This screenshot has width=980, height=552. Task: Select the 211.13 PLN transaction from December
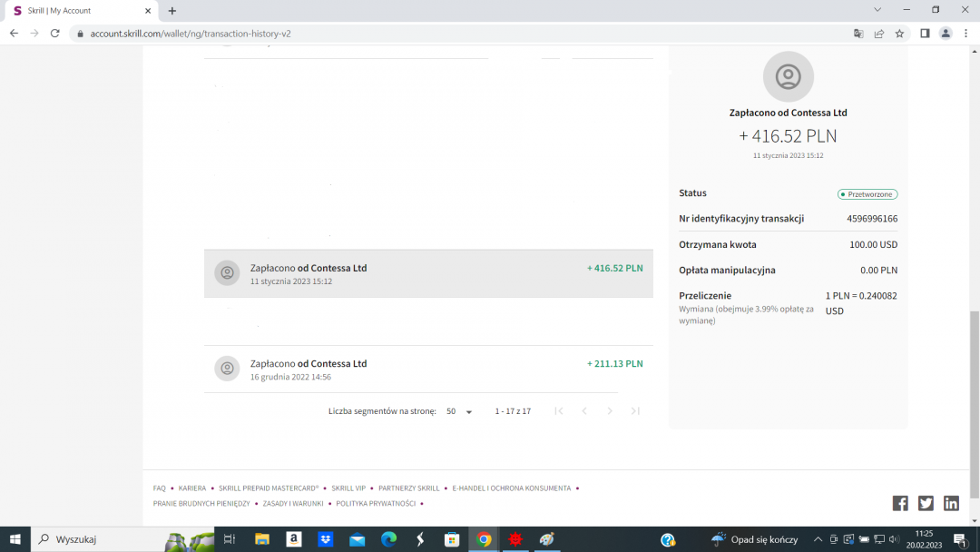(x=428, y=369)
